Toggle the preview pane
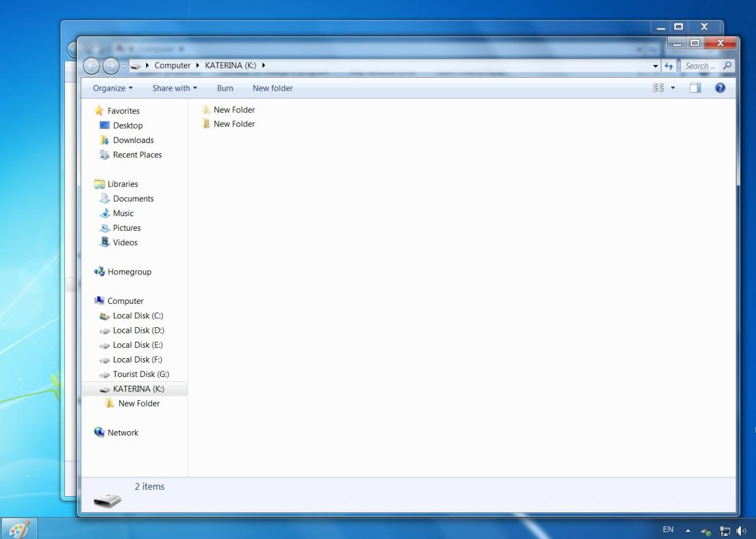This screenshot has height=539, width=756. pos(695,88)
